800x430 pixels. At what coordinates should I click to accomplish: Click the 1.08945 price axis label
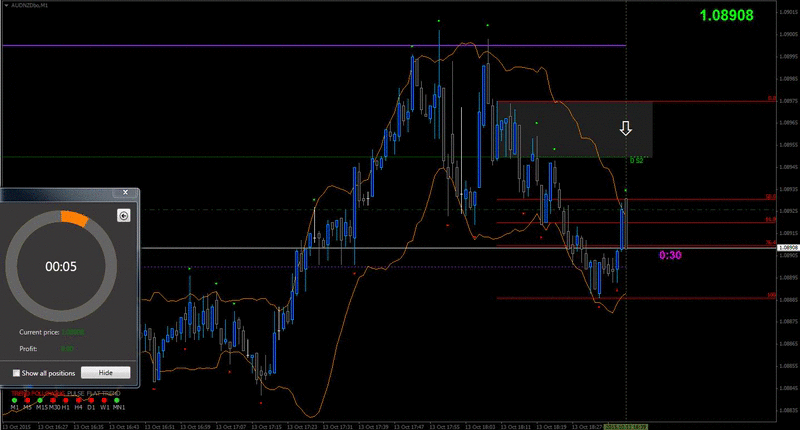(788, 167)
